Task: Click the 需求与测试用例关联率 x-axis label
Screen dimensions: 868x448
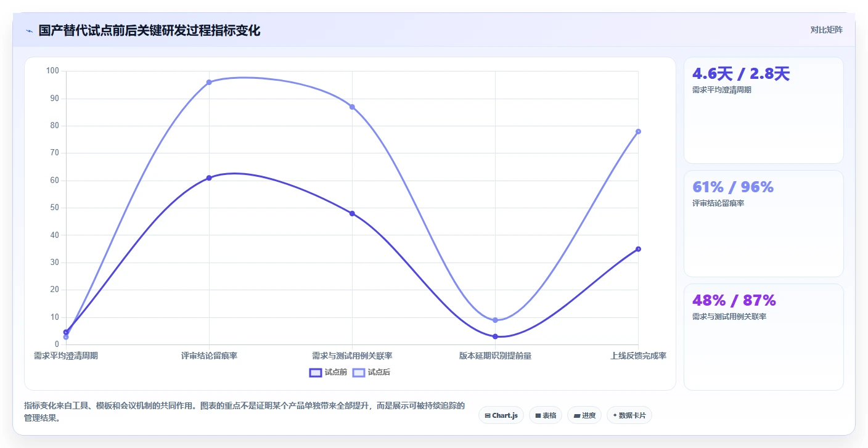Action: coord(352,356)
